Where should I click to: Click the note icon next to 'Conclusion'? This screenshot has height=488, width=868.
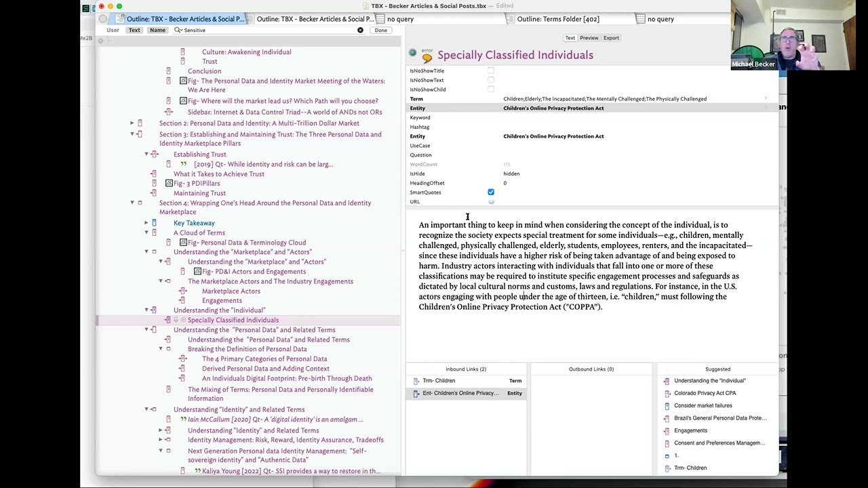click(168, 71)
